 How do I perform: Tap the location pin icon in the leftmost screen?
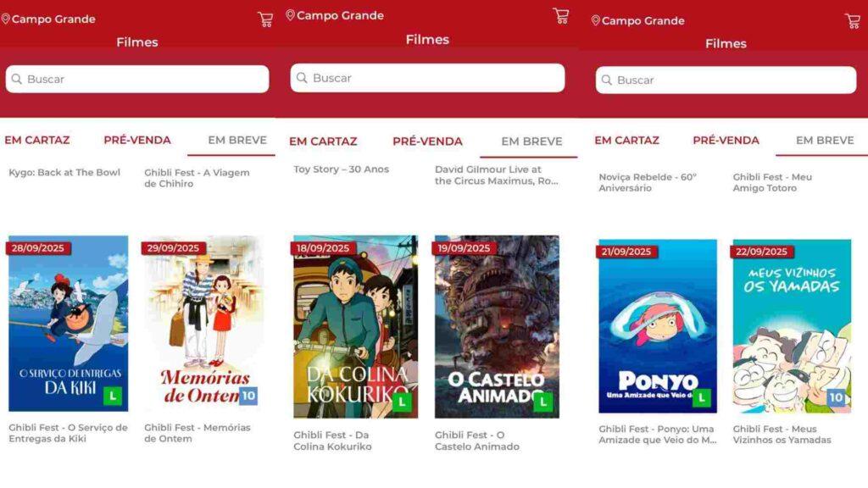(x=6, y=19)
